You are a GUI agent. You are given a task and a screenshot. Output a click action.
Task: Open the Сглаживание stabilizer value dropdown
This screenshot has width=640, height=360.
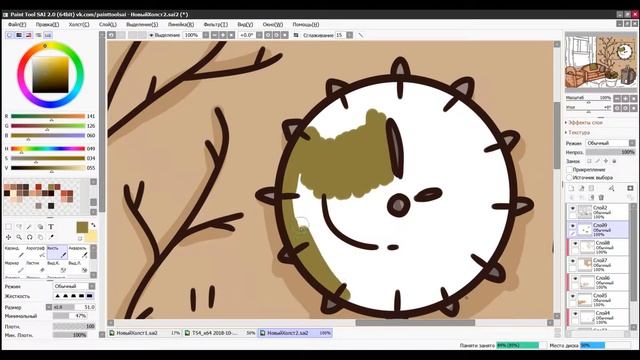[x=350, y=36]
